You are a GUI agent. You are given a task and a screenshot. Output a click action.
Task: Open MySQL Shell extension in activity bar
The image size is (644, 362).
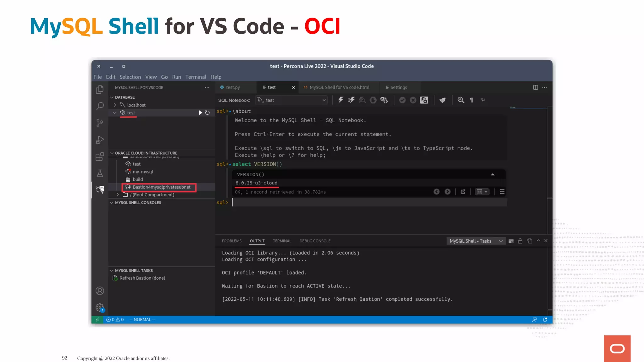point(100,189)
